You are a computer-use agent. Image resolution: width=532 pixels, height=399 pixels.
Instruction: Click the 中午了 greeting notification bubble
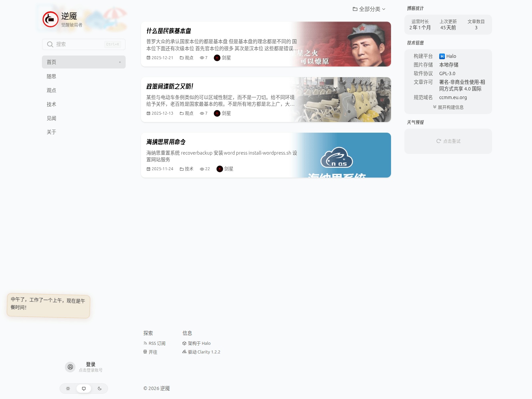49,306
